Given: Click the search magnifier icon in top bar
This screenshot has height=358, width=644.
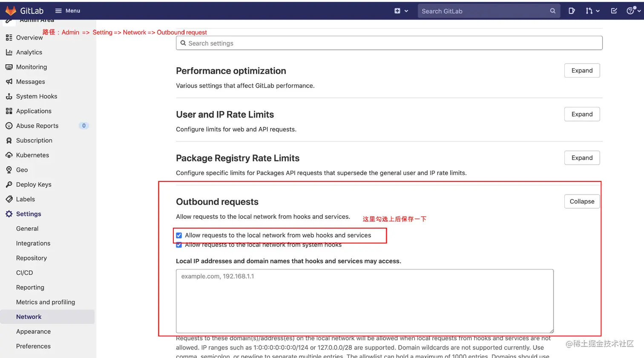Looking at the screenshot, I should 552,11.
